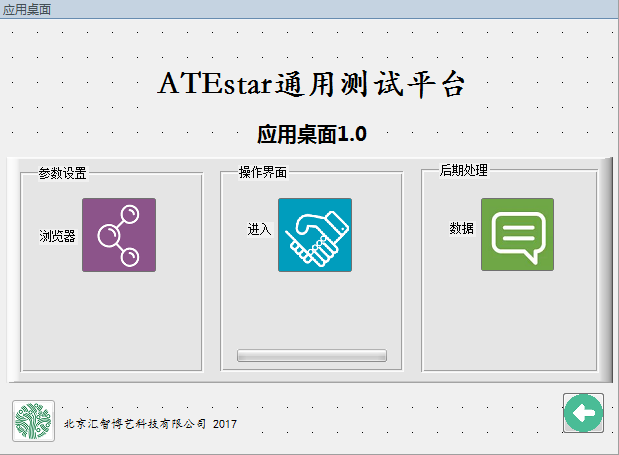Image resolution: width=619 pixels, height=455 pixels.
Task: Select the 浏览器 label
Action: pyautogui.click(x=57, y=236)
